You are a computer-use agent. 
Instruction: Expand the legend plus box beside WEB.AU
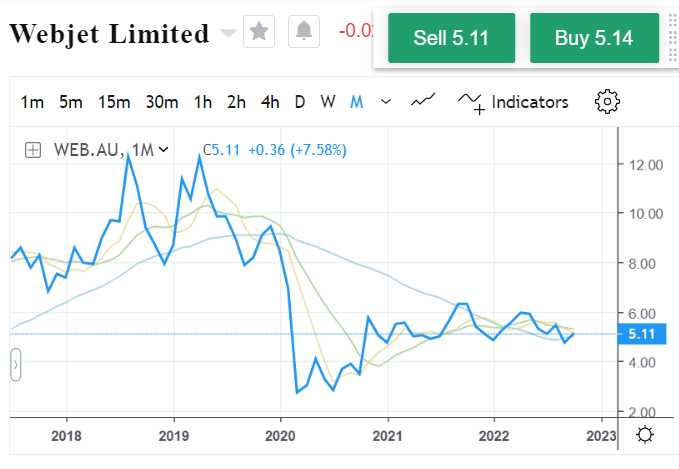[33, 150]
